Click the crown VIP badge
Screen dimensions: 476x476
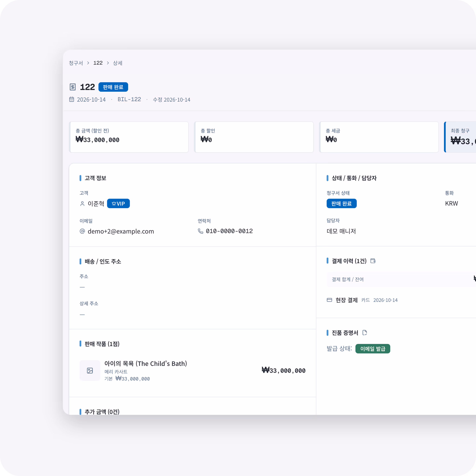coord(118,203)
